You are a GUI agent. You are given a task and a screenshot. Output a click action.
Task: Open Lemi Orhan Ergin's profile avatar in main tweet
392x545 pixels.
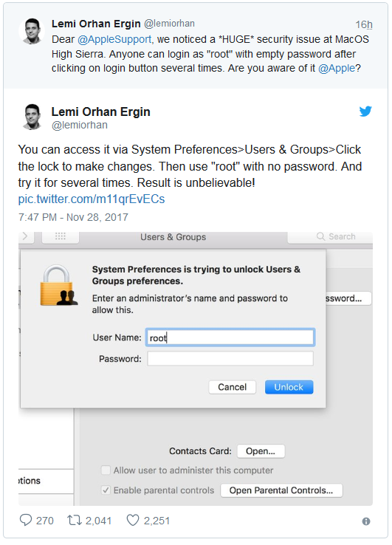point(32,117)
